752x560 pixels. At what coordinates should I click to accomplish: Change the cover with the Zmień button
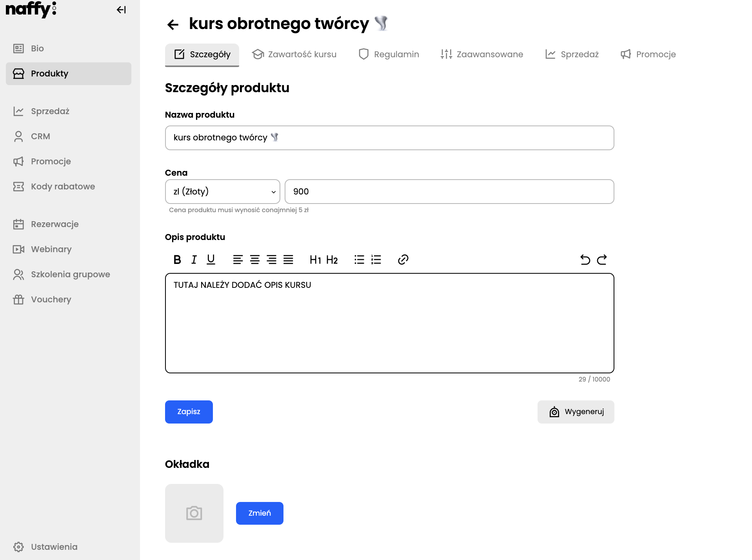click(x=260, y=513)
